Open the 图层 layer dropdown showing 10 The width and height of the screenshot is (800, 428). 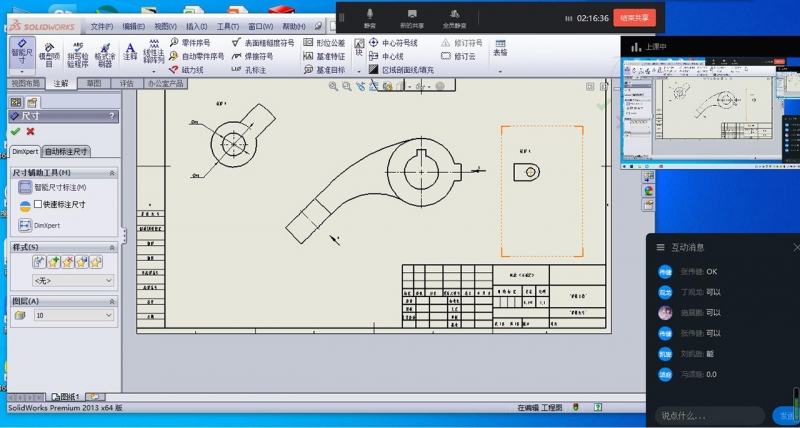(x=73, y=315)
